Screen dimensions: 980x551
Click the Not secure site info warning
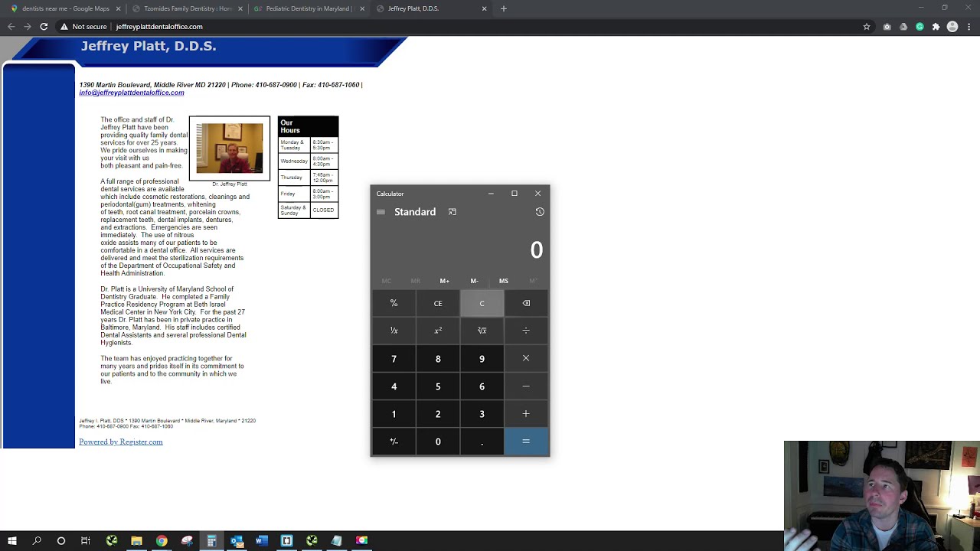pyautogui.click(x=83, y=27)
